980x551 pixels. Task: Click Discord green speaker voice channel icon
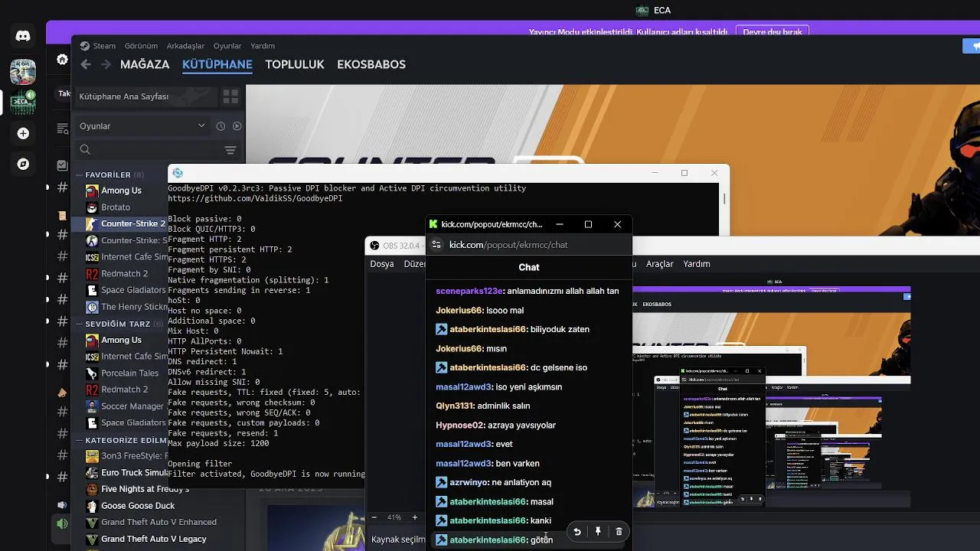point(62,524)
